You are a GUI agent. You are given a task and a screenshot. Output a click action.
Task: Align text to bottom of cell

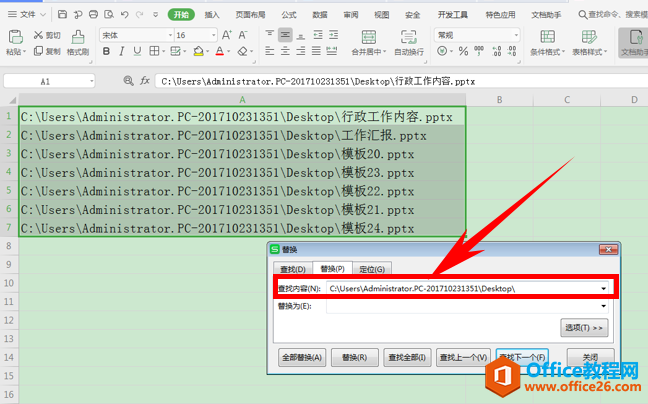[x=301, y=35]
